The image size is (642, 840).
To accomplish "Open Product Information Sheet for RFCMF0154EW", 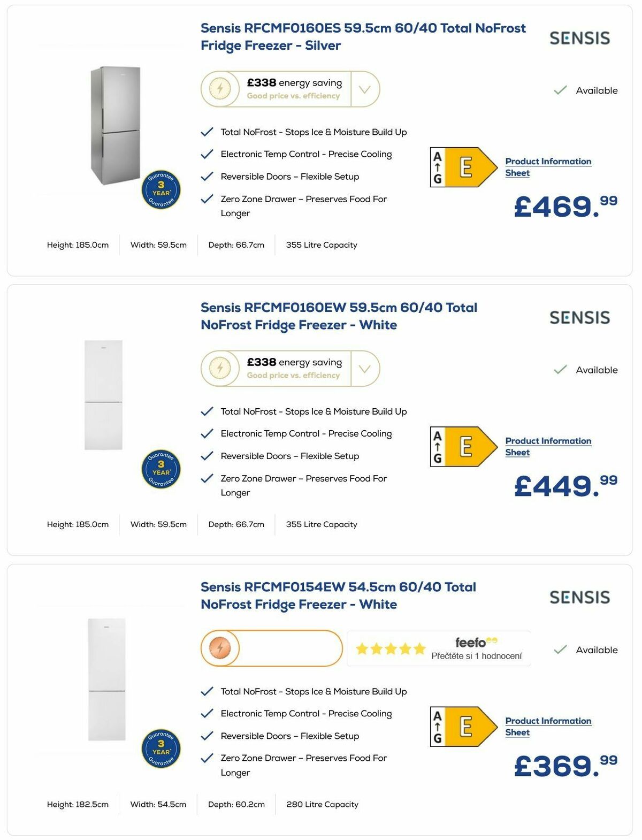I will (x=548, y=727).
